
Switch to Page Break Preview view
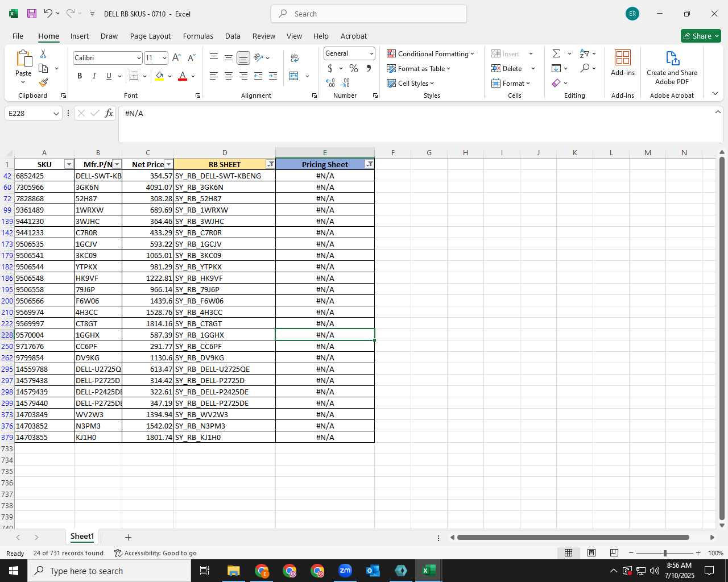tap(614, 553)
